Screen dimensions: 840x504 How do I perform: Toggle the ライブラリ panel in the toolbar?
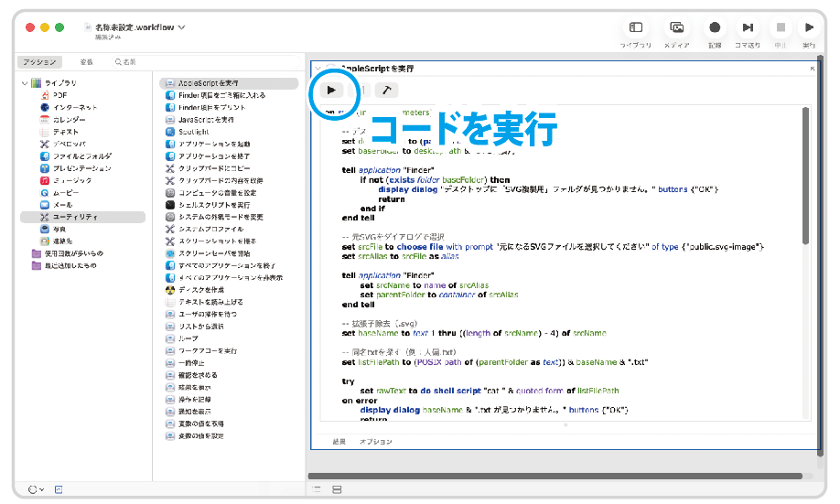(x=636, y=28)
